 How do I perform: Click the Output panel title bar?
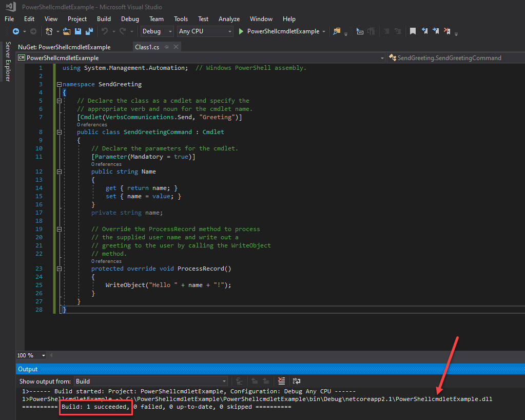pyautogui.click(x=270, y=369)
